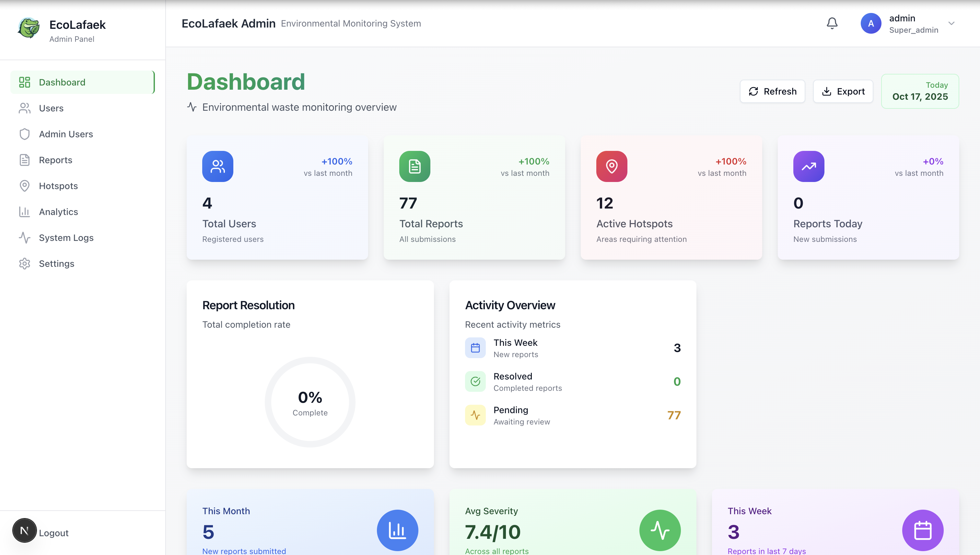The width and height of the screenshot is (980, 555).
Task: Open the Dashboard icon in sidebar
Action: coord(24,82)
